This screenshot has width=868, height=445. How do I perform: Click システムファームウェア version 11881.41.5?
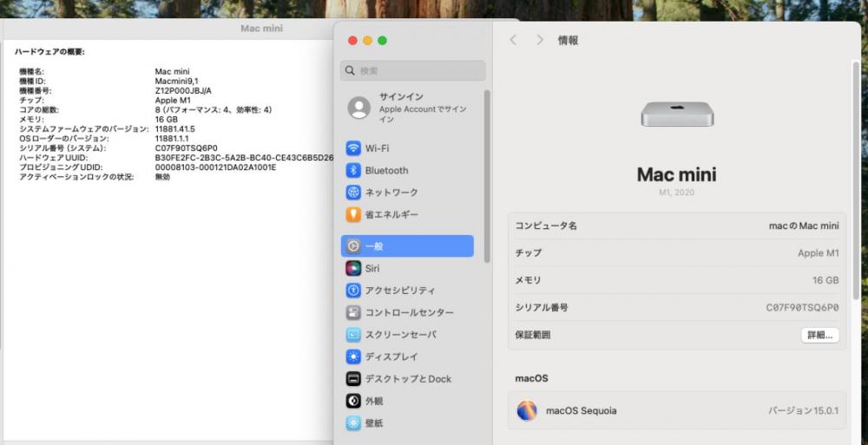click(175, 129)
